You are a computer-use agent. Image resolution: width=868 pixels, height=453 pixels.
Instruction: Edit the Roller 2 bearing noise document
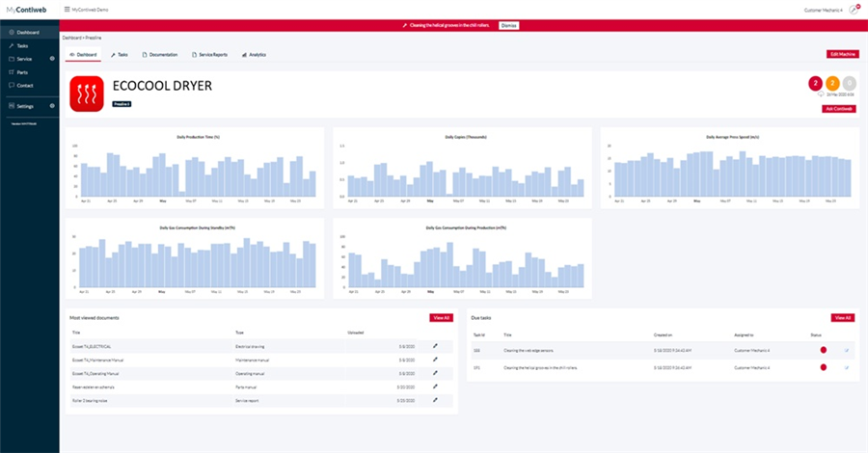tap(435, 400)
